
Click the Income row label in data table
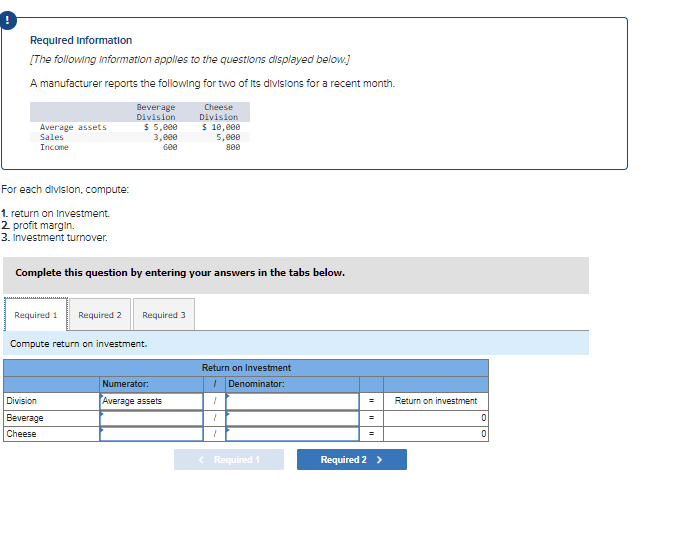(x=54, y=147)
